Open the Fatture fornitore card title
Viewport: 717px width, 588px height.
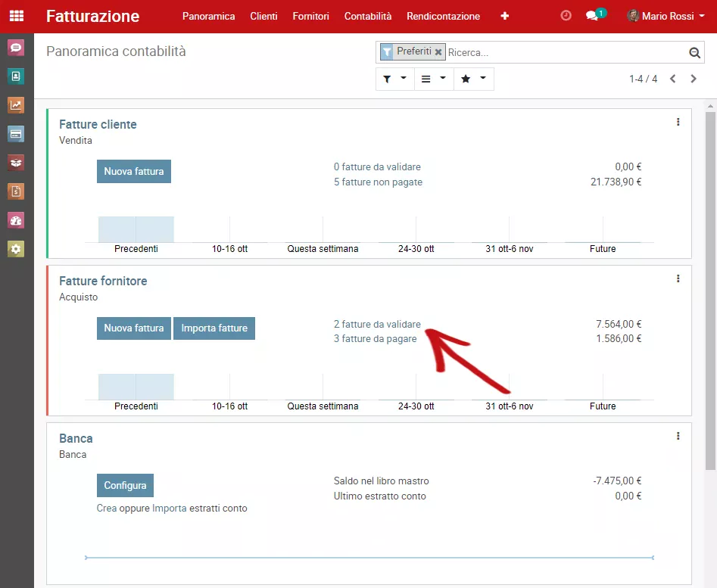coord(103,281)
